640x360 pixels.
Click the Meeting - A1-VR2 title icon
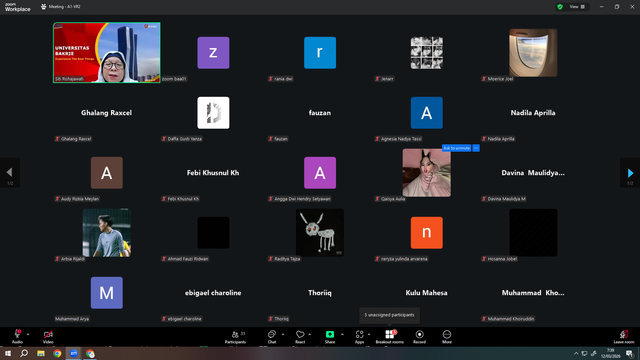(43, 7)
